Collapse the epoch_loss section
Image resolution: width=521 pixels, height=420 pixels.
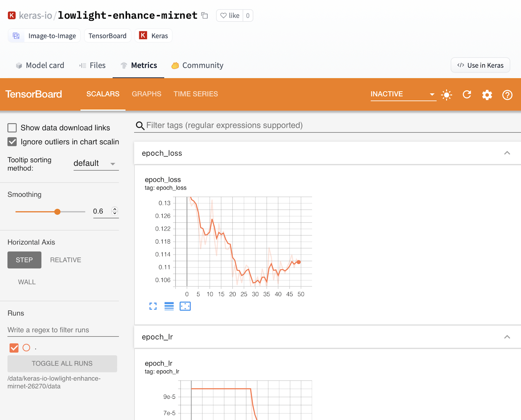point(507,153)
